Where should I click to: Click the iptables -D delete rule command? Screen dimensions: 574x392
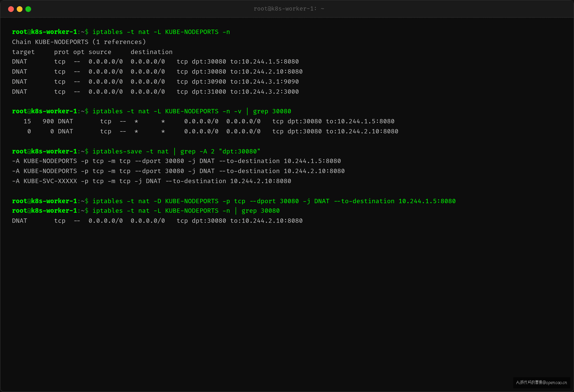274,201
